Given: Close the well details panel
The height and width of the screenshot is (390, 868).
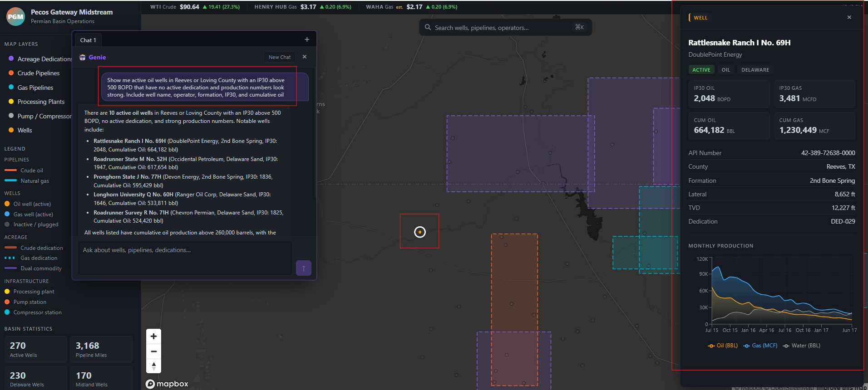Looking at the screenshot, I should [x=849, y=18].
